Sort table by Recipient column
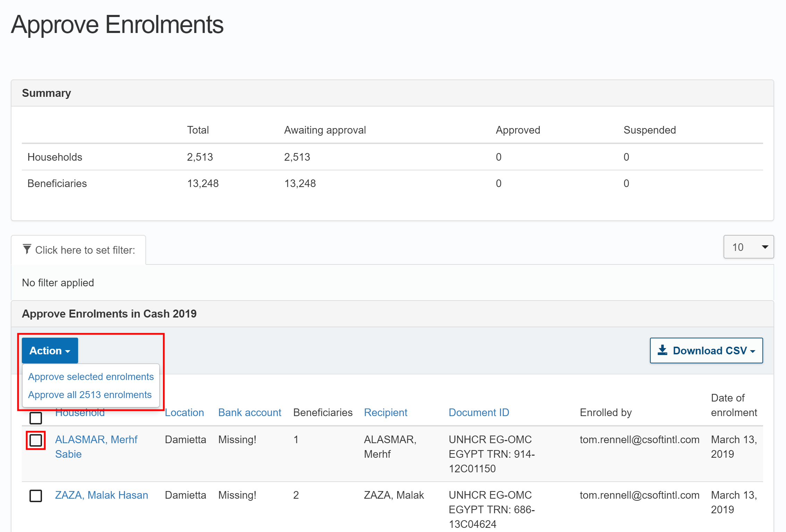 (385, 413)
